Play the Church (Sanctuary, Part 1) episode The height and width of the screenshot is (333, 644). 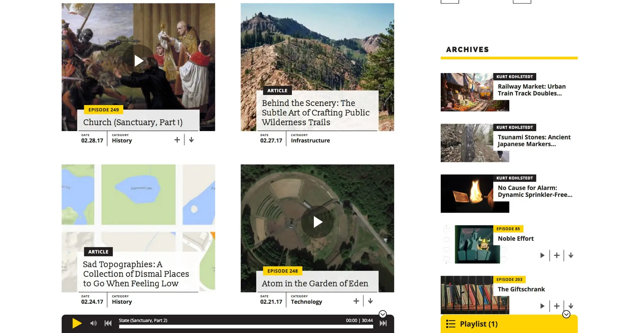138,61
